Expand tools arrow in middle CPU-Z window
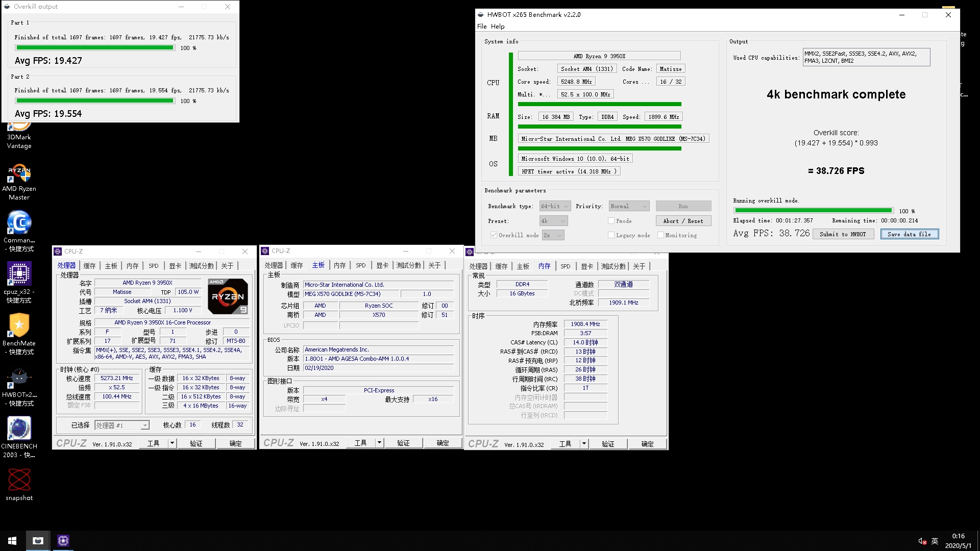 tap(379, 443)
